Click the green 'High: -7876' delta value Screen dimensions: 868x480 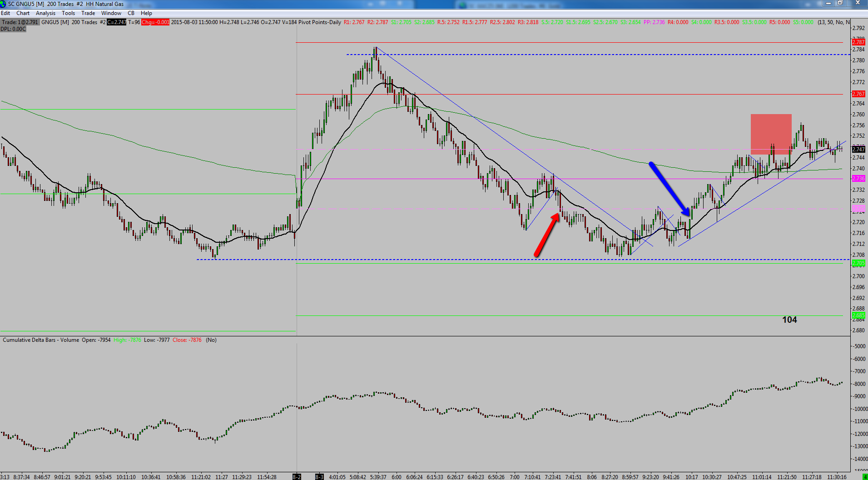pos(127,340)
